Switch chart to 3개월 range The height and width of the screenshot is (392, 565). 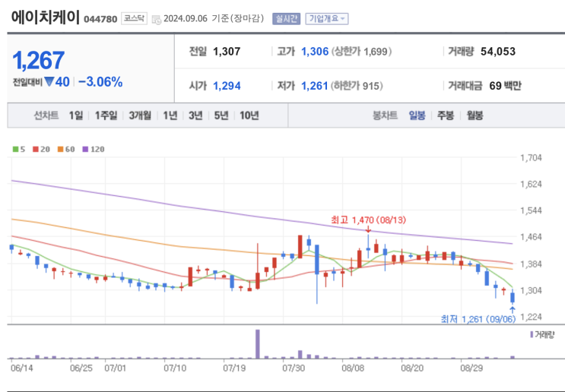(x=140, y=115)
